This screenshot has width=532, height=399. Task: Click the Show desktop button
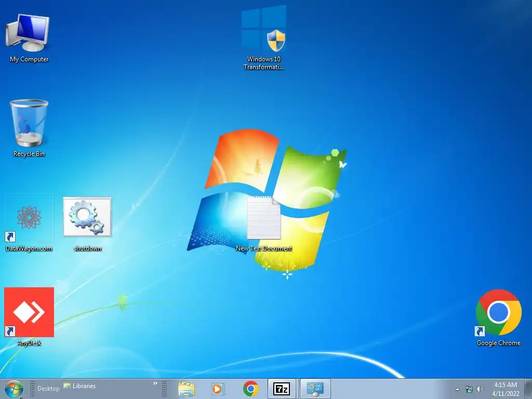(x=528, y=389)
